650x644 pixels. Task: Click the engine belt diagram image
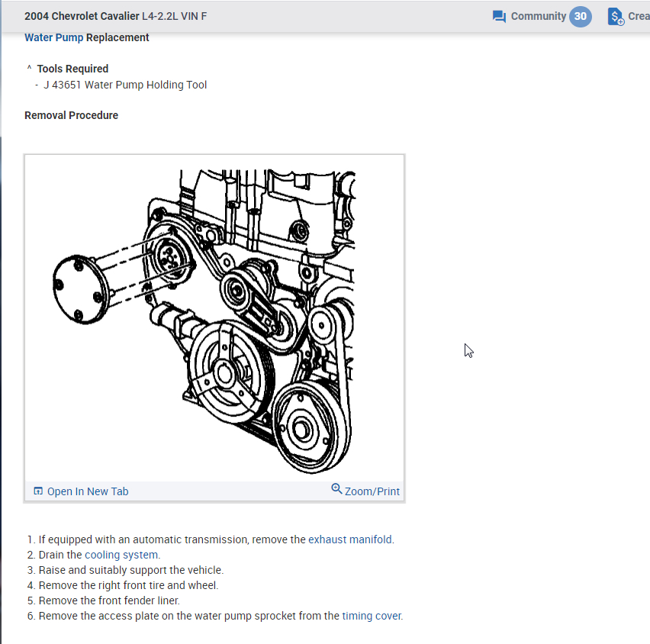[214, 318]
